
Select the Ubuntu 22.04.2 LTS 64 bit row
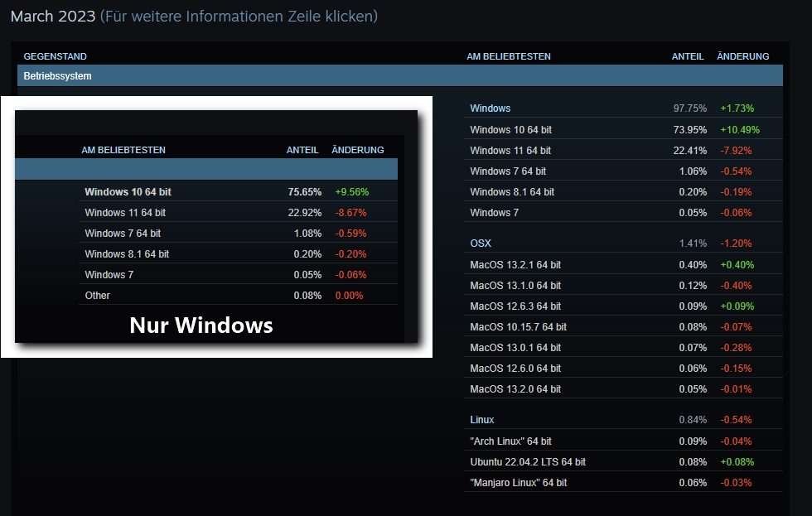coord(623,461)
